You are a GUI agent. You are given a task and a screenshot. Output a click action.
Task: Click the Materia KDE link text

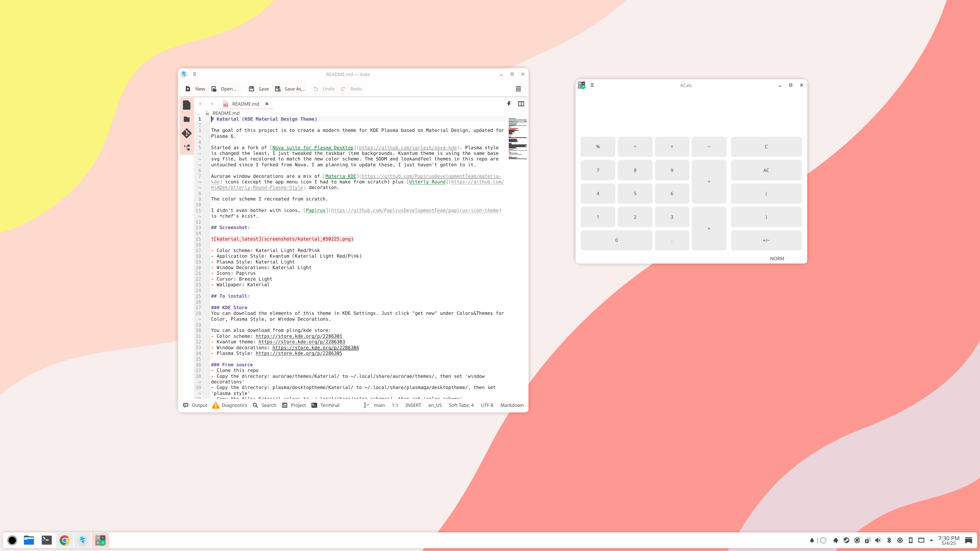coord(340,176)
